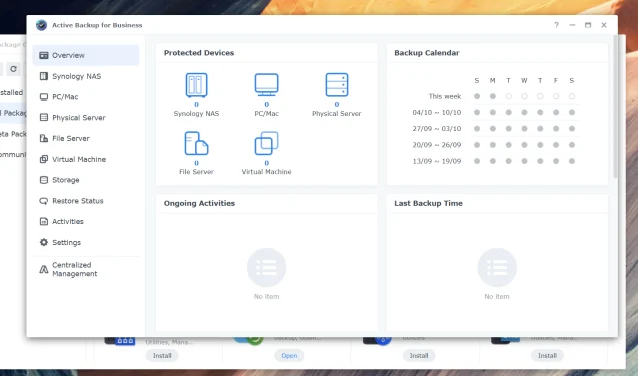
Task: Click This week Sunday calendar dot
Action: coord(477,96)
